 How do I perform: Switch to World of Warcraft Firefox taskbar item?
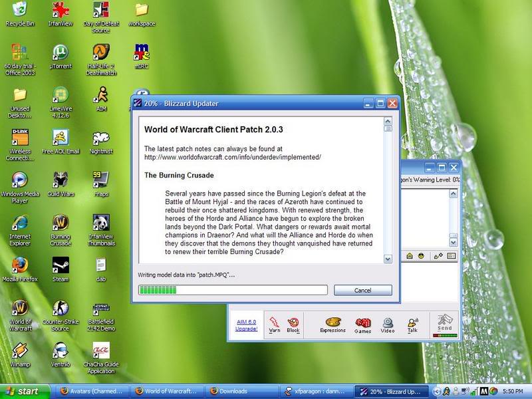click(166, 391)
